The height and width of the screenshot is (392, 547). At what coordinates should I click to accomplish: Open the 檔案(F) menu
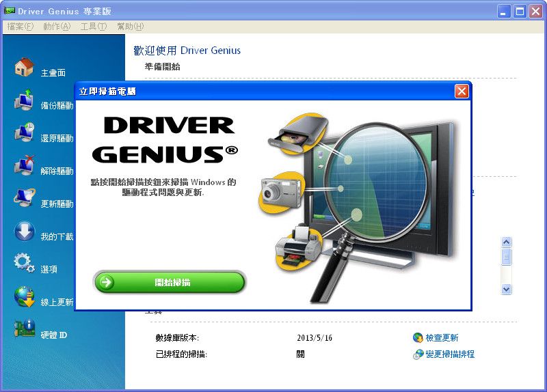click(x=21, y=27)
